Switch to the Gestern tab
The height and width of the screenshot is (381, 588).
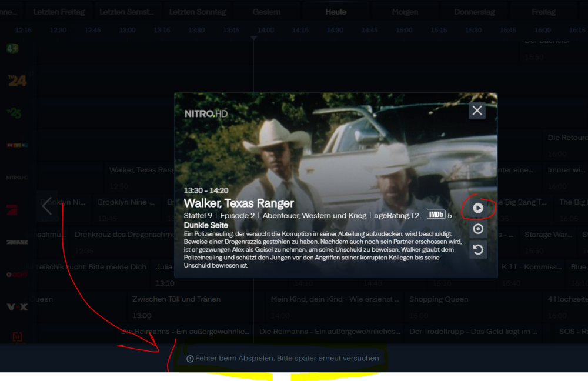point(266,12)
